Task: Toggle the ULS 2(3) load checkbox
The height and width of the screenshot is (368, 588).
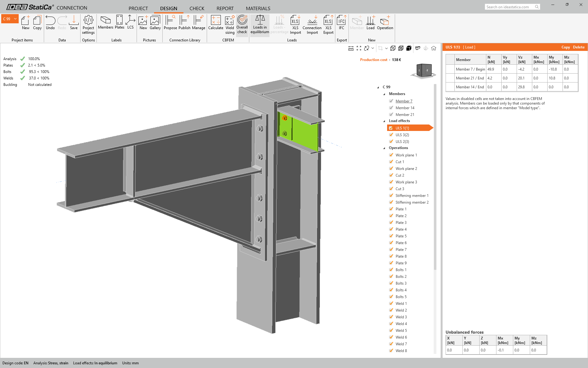Action: click(x=391, y=141)
